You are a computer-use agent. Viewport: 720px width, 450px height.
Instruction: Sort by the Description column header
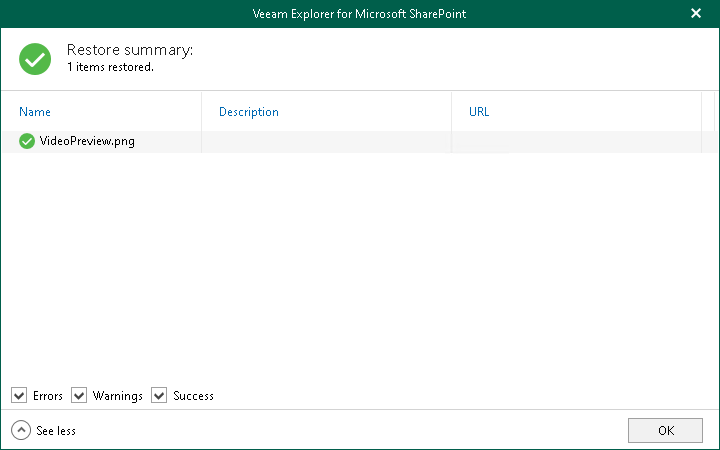pos(249,112)
